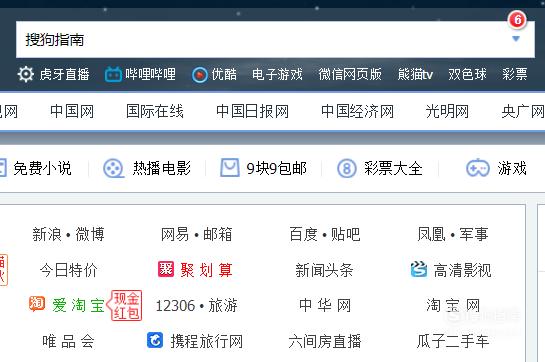The image size is (545, 362).
Task: Open the 优酷 quick link
Action: point(224,74)
